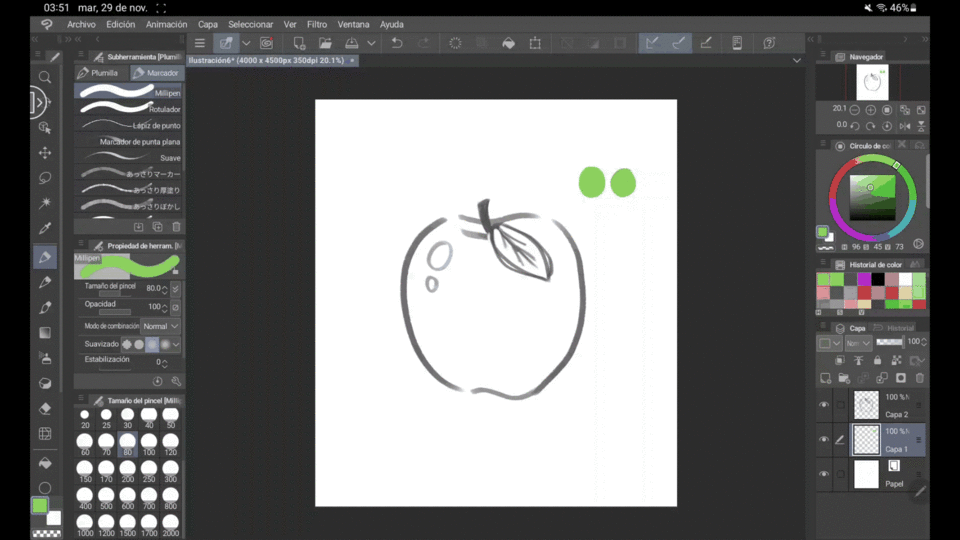Select the Eraser tool
The height and width of the screenshot is (540, 960).
45,408
